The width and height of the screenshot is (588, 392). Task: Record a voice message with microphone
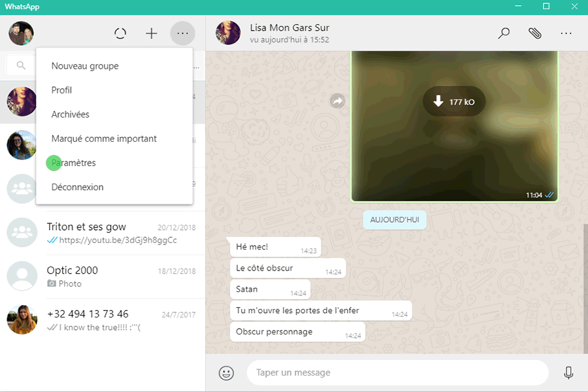pyautogui.click(x=568, y=372)
